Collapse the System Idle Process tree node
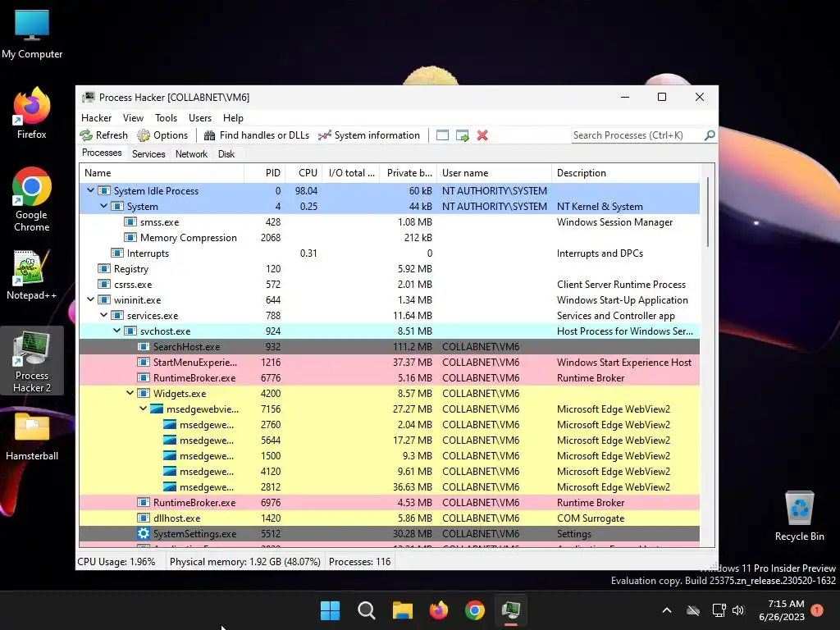 (90, 190)
